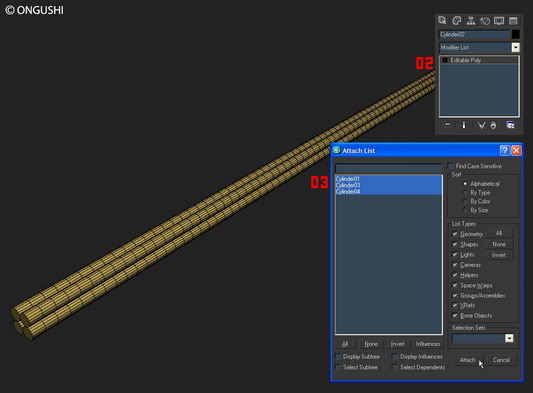533x393 pixels.
Task: Switch to the Modify panel icon
Action: (457, 20)
